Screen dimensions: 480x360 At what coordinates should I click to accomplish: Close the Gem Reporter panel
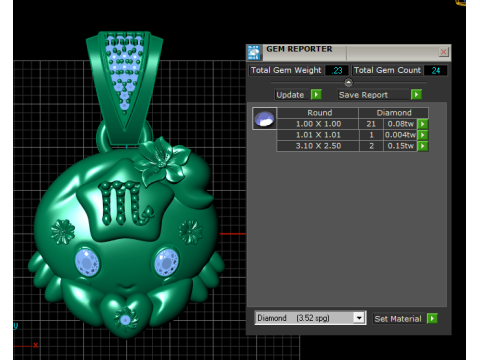pos(443,52)
